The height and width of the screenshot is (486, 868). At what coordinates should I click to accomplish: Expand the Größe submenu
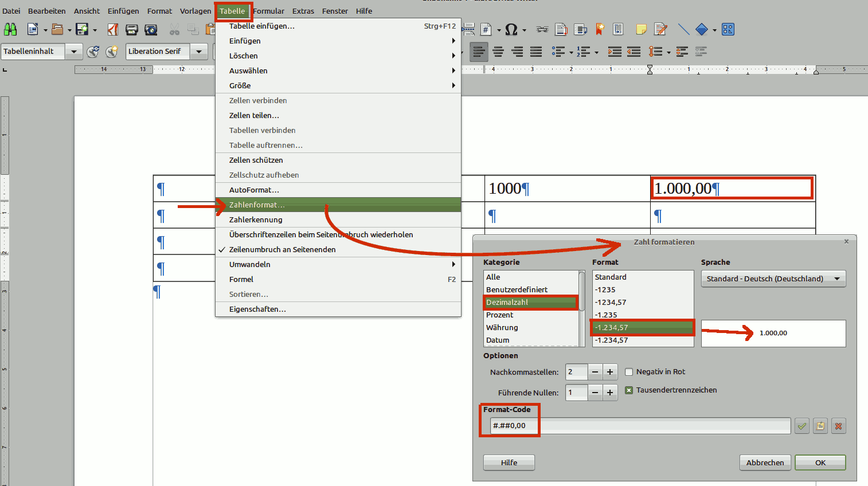click(x=338, y=85)
